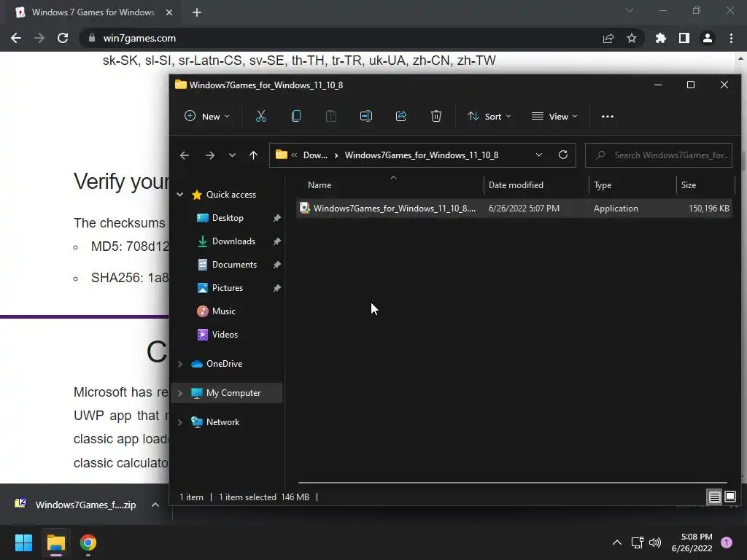Bookmark this page with star icon
Viewport: 747px width, 560px height.
[x=632, y=38]
